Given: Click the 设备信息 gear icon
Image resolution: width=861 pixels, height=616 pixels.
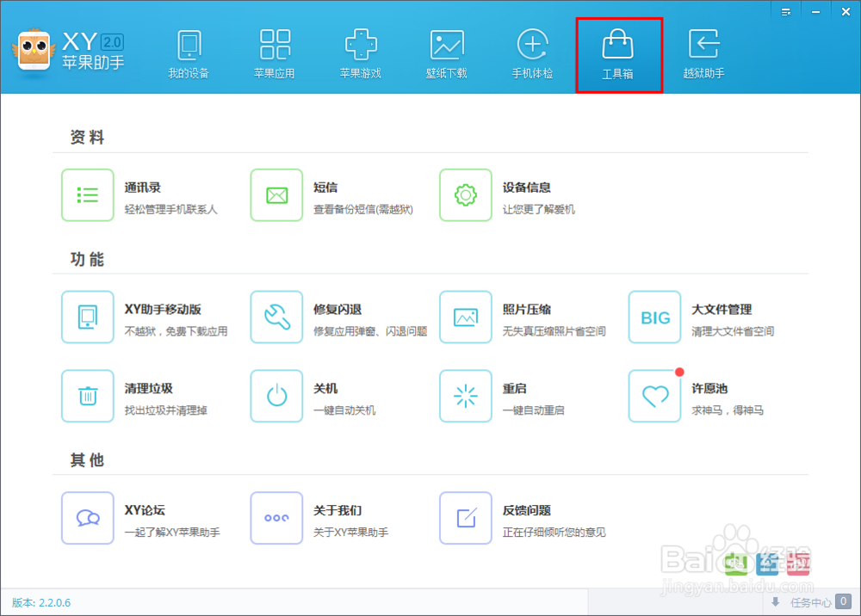Looking at the screenshot, I should coord(466,195).
